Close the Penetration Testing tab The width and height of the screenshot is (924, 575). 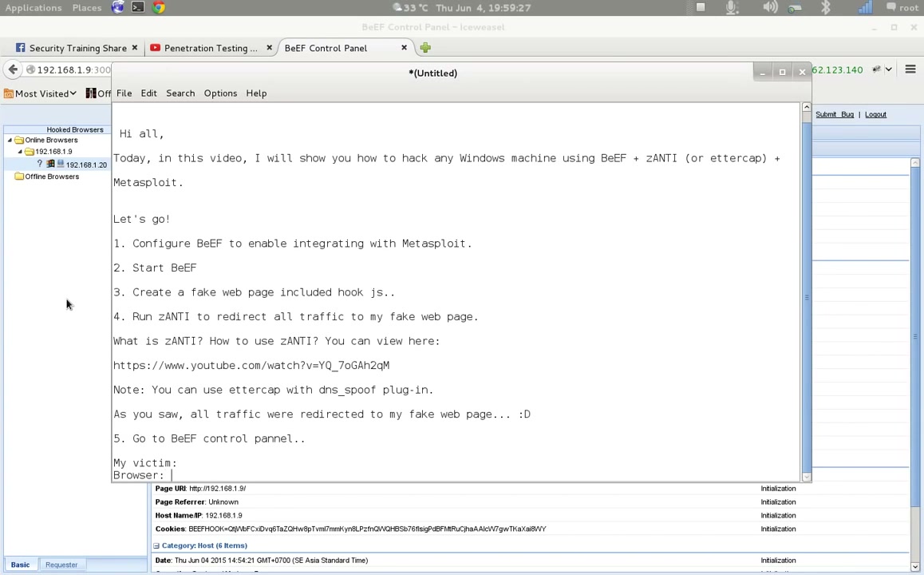coord(270,48)
